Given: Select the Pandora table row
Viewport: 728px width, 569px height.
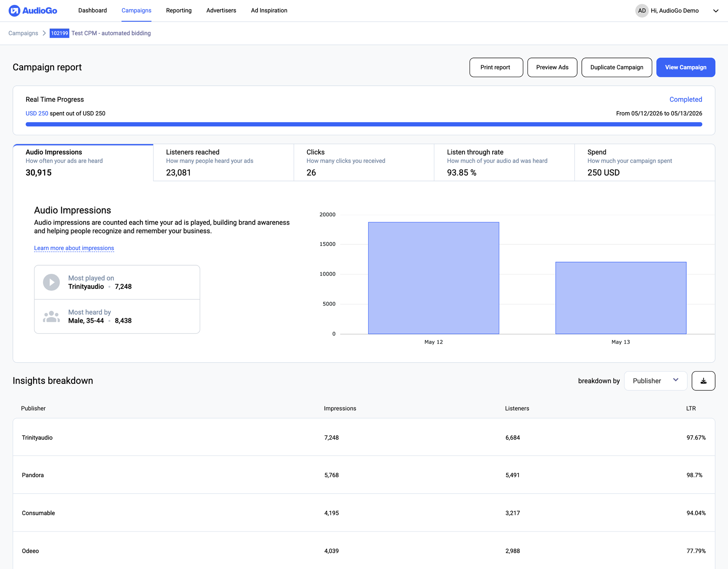Looking at the screenshot, I should tap(364, 475).
